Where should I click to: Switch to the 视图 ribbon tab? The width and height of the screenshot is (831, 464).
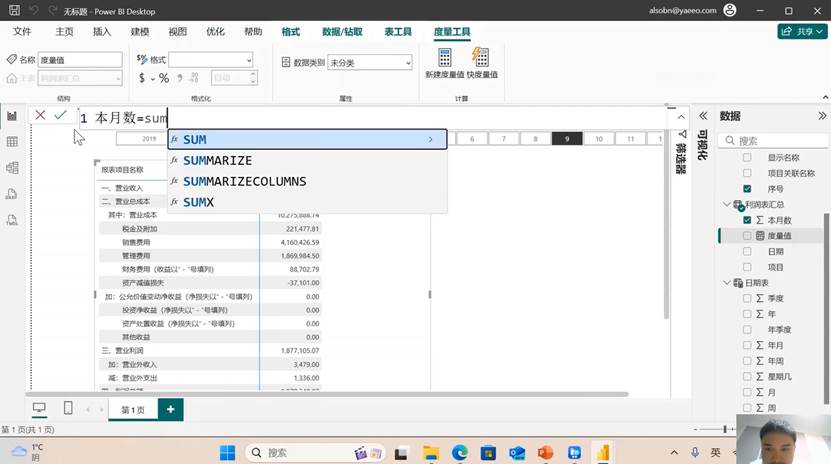(178, 32)
